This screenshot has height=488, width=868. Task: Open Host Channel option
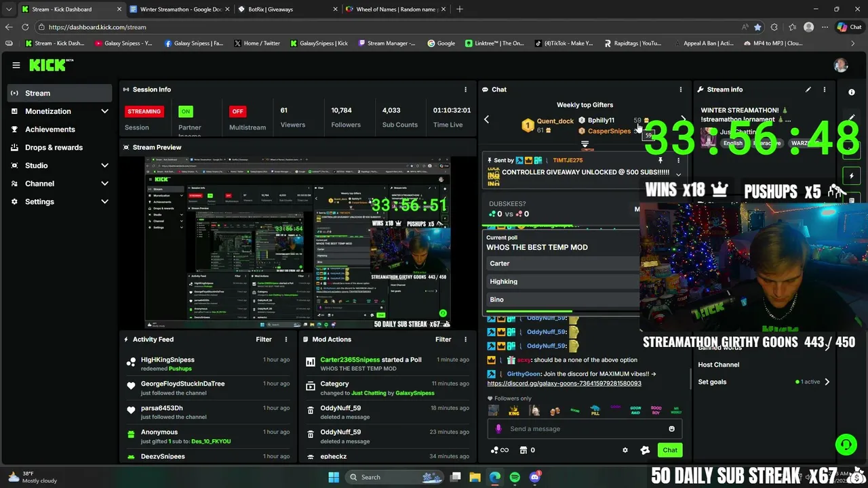[719, 365]
